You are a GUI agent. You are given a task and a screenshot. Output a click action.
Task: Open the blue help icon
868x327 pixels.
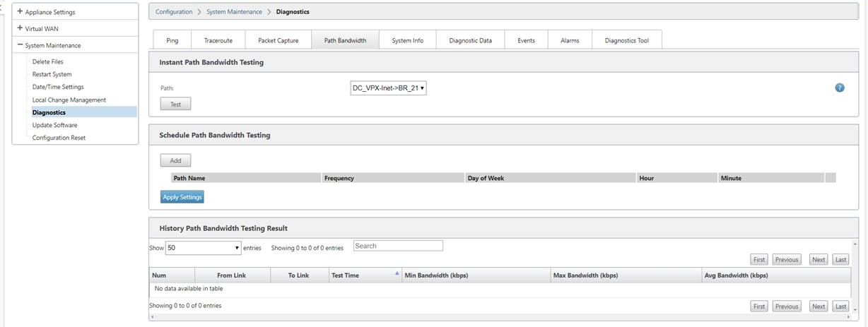click(x=840, y=88)
